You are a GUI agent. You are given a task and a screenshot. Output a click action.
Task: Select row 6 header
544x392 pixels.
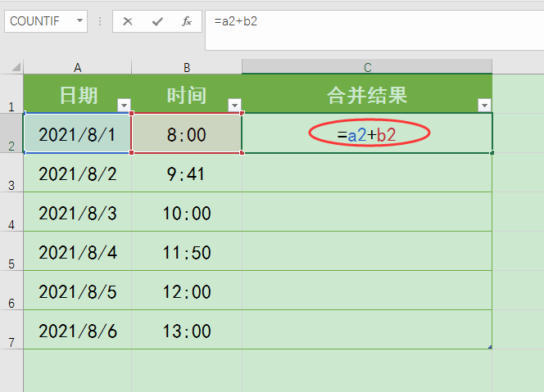click(x=11, y=290)
